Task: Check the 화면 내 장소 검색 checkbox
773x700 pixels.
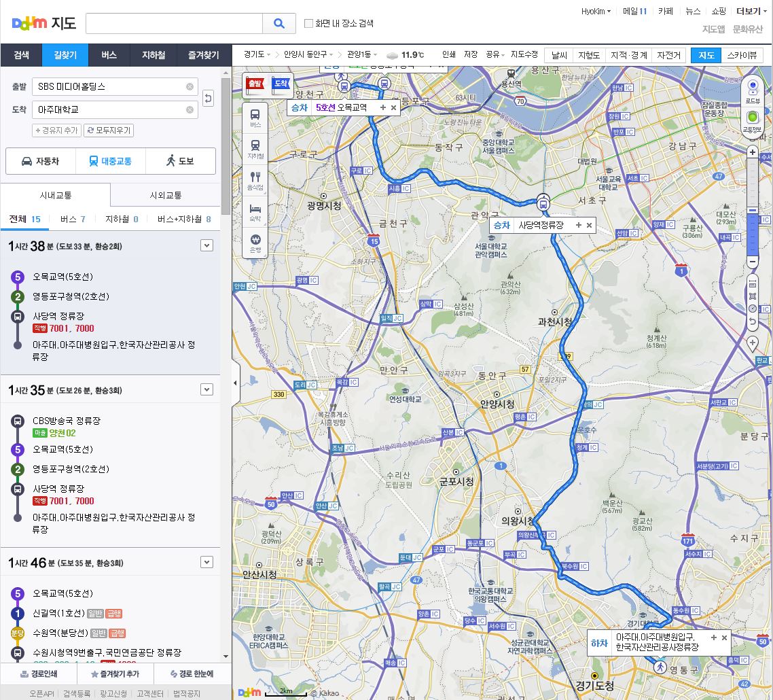Action: (309, 23)
